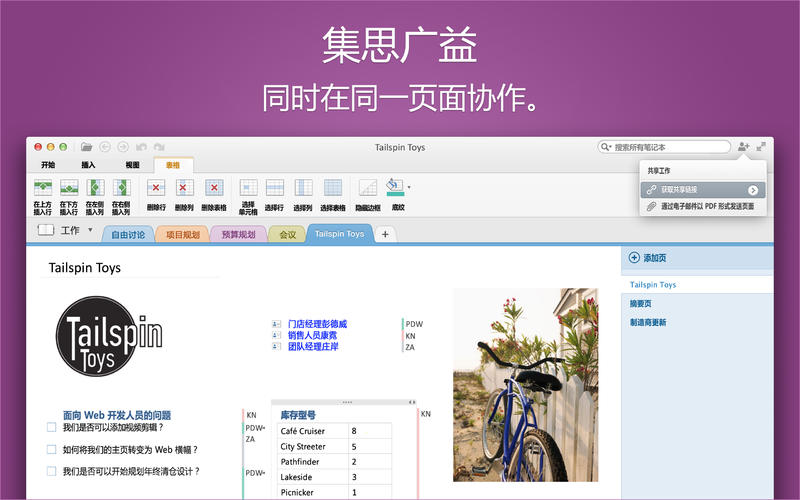Open the 自由讨论 section tab

tap(128, 235)
